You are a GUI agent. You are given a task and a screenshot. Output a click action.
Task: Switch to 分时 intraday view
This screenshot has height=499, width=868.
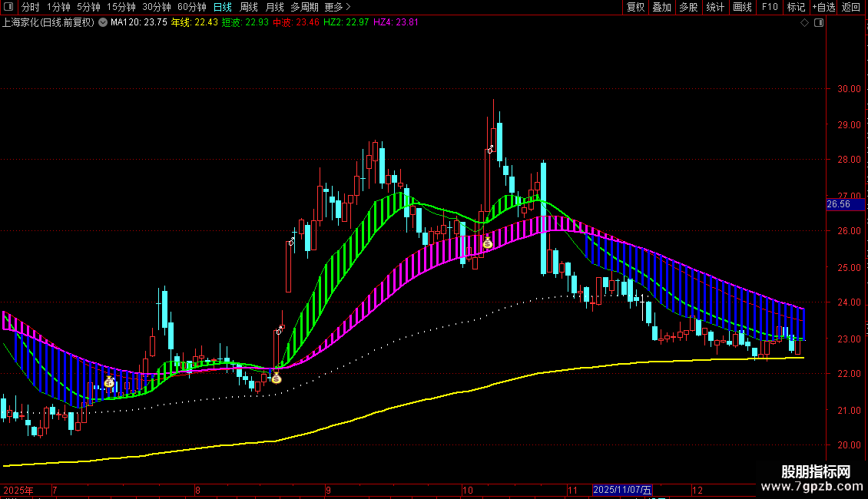click(x=31, y=7)
